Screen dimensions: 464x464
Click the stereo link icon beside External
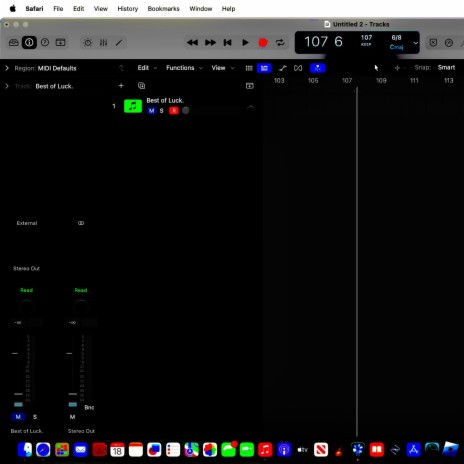(x=81, y=223)
